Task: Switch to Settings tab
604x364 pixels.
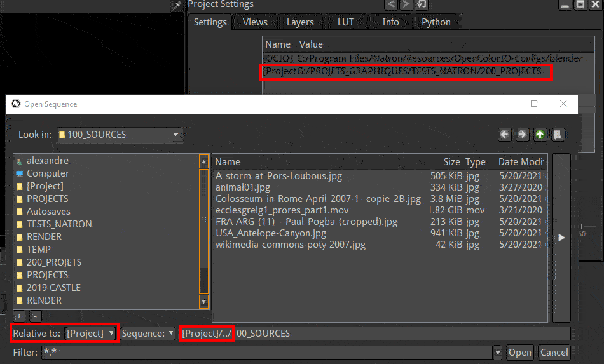Action: tap(210, 22)
